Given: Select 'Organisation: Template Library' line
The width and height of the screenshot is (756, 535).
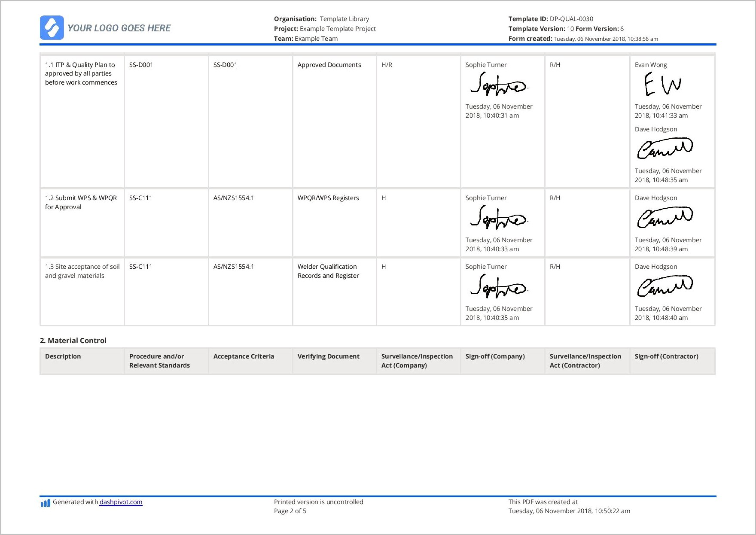Looking at the screenshot, I should [321, 19].
